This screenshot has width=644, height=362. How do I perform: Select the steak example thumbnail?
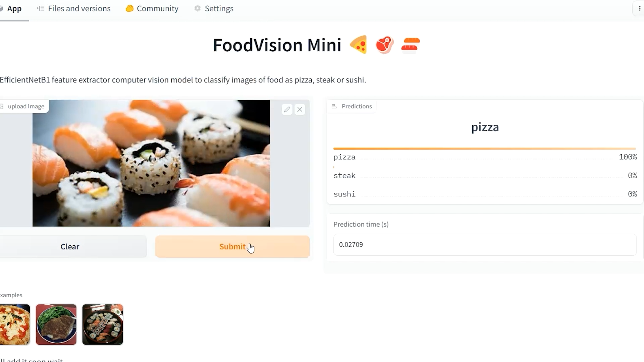pos(56,324)
